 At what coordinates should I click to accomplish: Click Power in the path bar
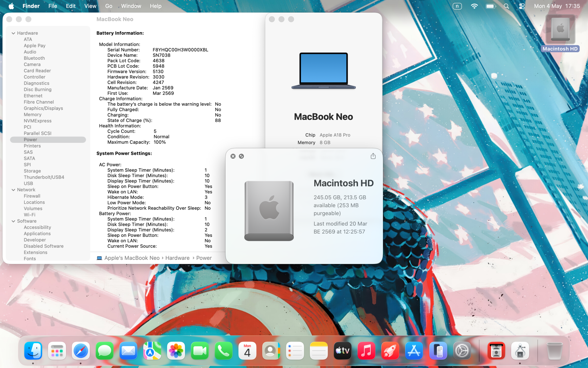[x=204, y=258]
